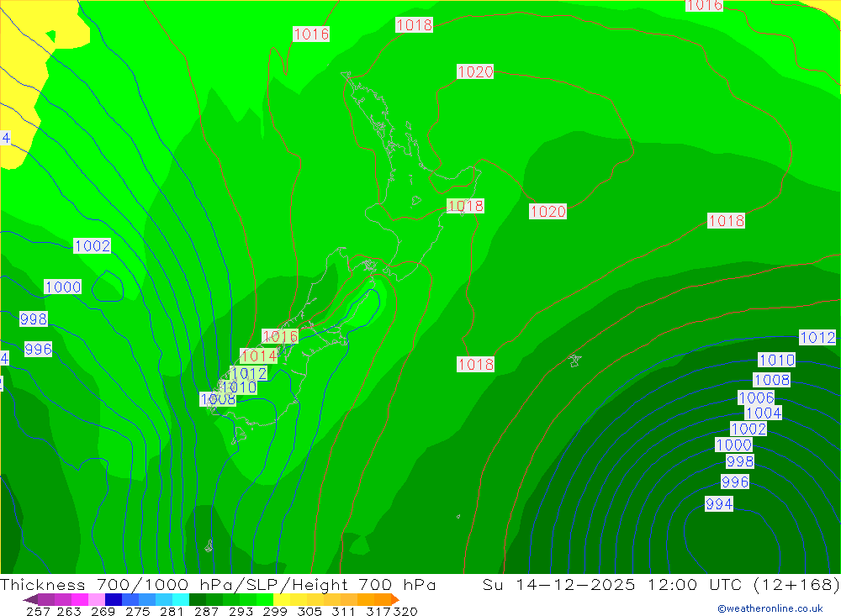
Task: Pick the first yellow legend swatch
Action: pyautogui.click(x=282, y=599)
